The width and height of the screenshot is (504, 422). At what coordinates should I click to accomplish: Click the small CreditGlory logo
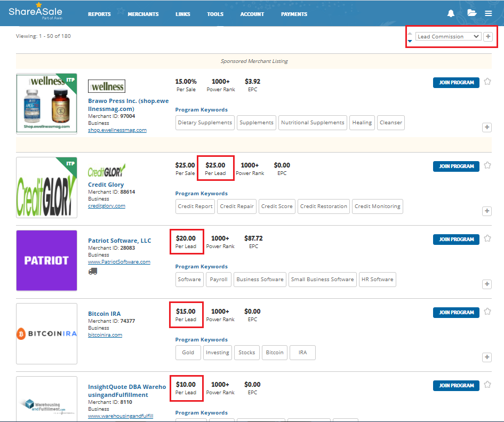[107, 171]
